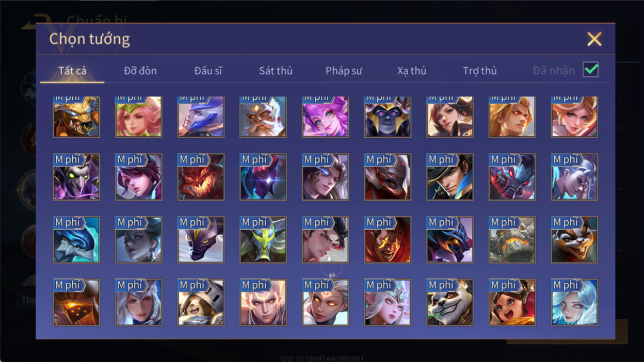
Task: Switch to the Đấu sĩ tab
Action: tap(208, 71)
